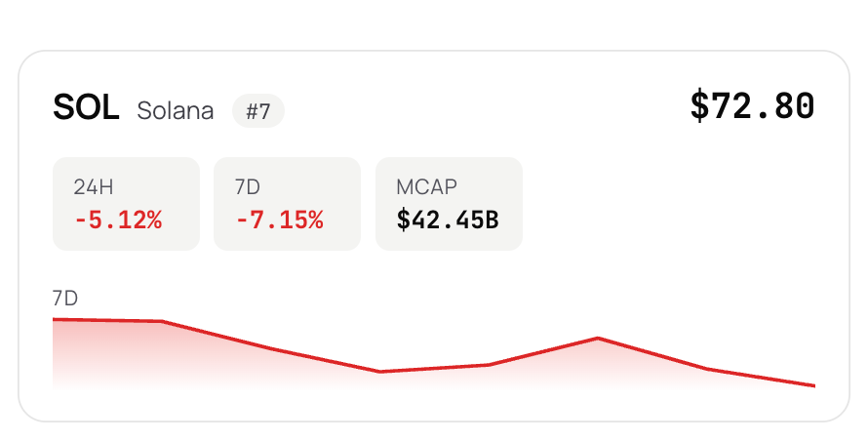Click the $42.45B market cap value
This screenshot has height=441, width=868.
[x=448, y=220]
